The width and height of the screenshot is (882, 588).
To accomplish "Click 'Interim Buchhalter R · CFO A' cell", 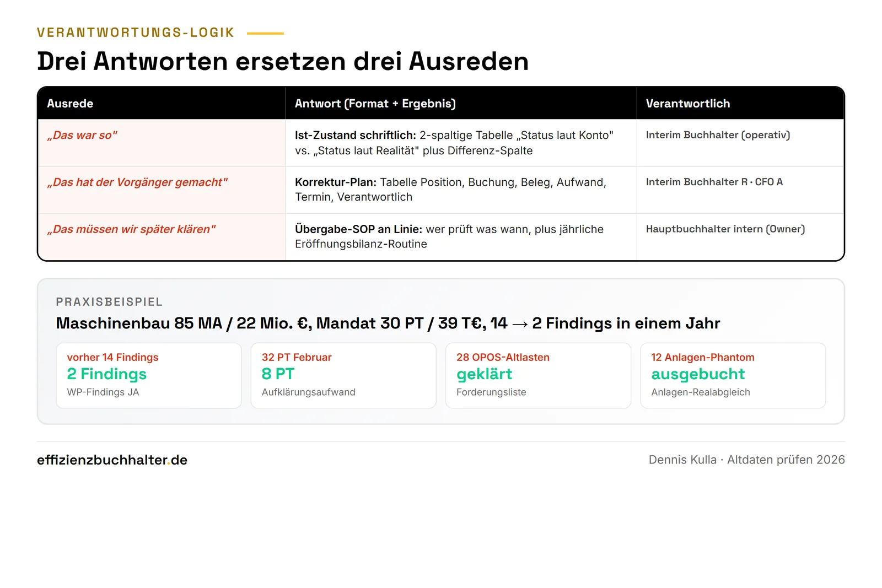I will (x=740, y=190).
